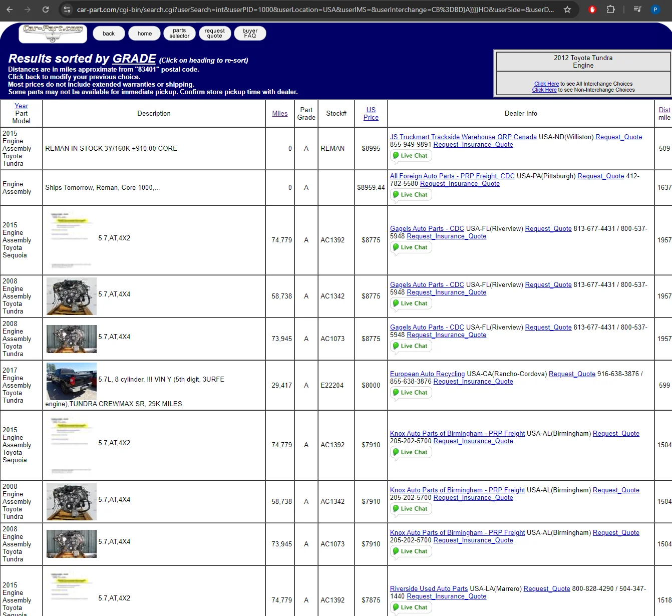Open the 'parts selector' page

(x=179, y=34)
